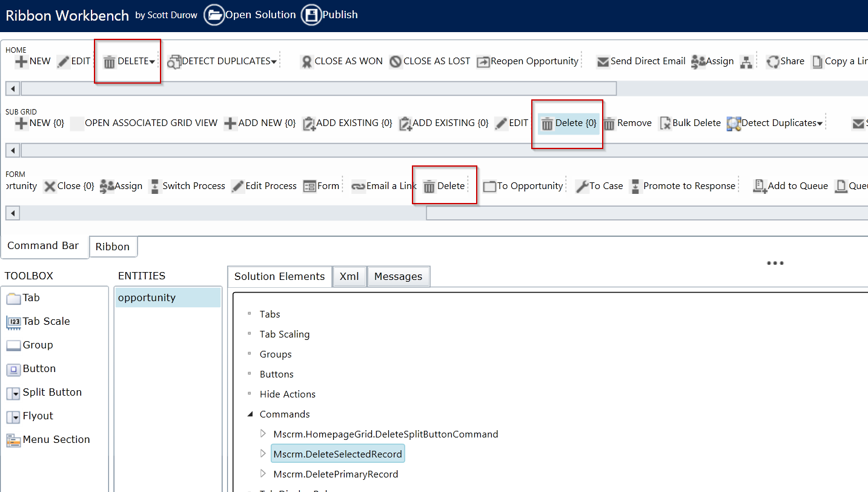Select the Tabs tree item
The width and height of the screenshot is (868, 492).
(270, 314)
